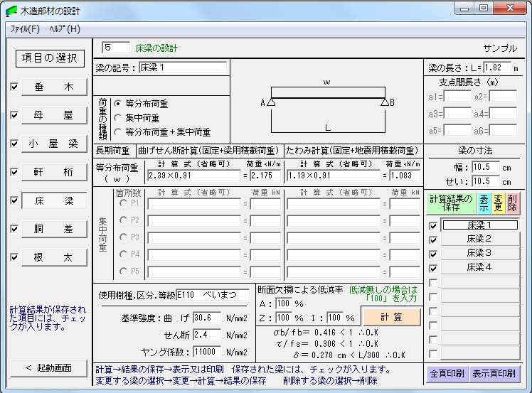Screen dimensions: 532x393
Task: Return via the ＜ 起動画面 button
Action: pyautogui.click(x=48, y=367)
